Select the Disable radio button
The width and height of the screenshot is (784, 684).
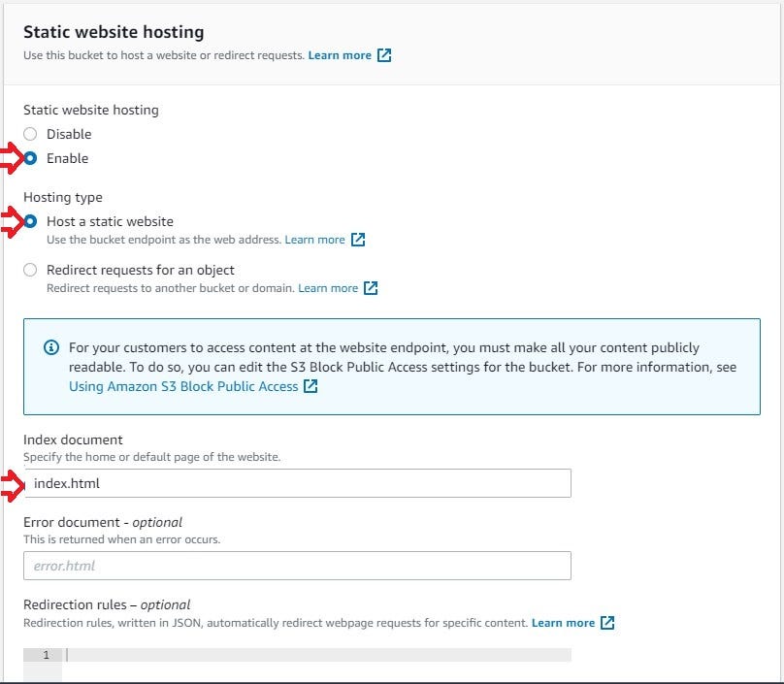pyautogui.click(x=30, y=134)
